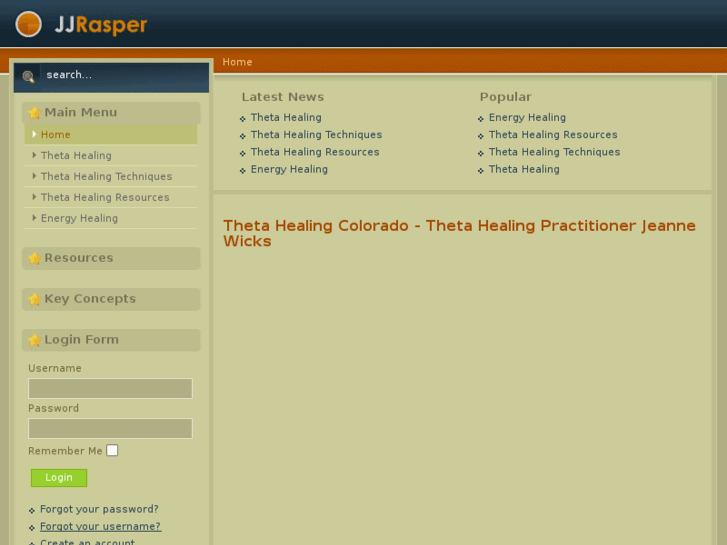Focus the Password input field
The height and width of the screenshot is (545, 727).
tap(110, 428)
